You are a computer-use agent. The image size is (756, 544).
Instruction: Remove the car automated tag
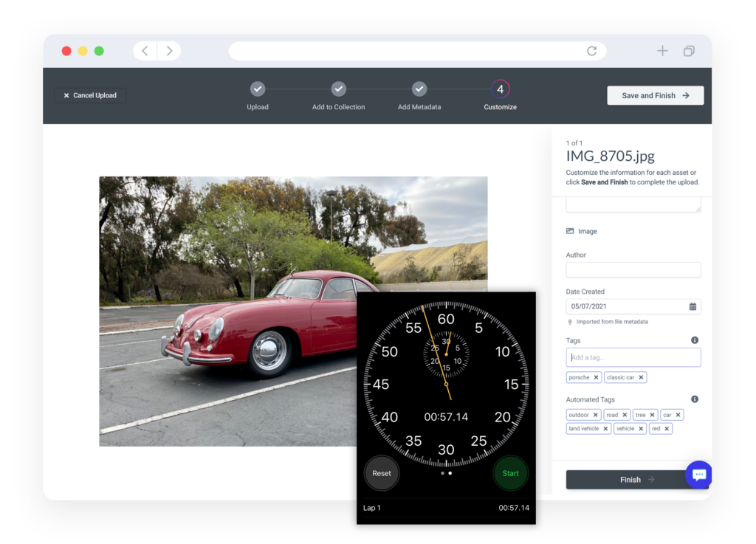pos(678,415)
